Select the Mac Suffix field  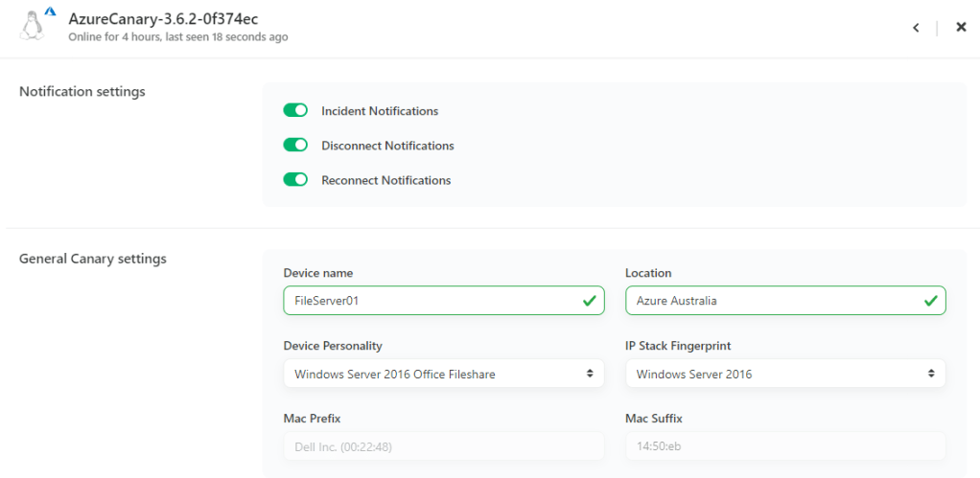click(785, 446)
